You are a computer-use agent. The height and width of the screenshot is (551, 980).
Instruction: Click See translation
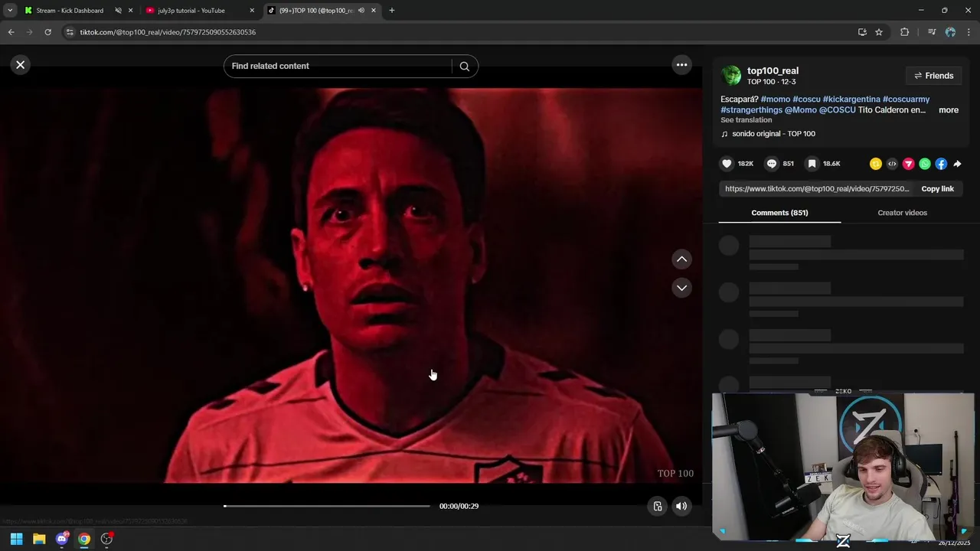pos(746,120)
